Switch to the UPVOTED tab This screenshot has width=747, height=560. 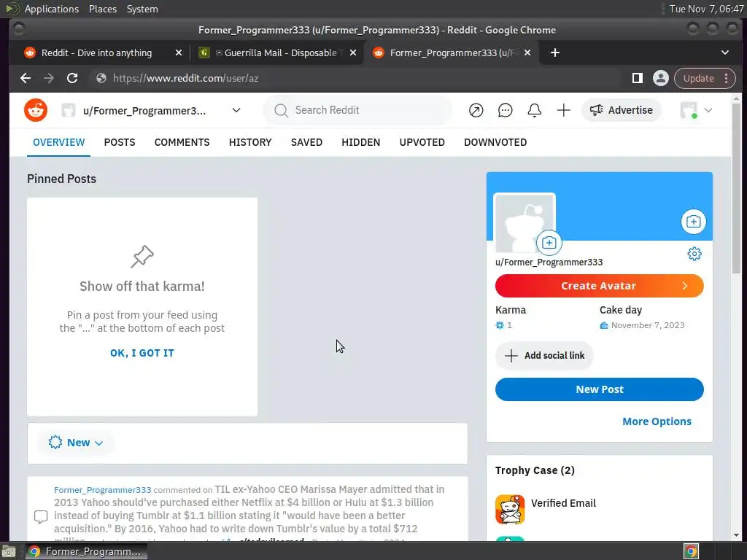click(422, 142)
